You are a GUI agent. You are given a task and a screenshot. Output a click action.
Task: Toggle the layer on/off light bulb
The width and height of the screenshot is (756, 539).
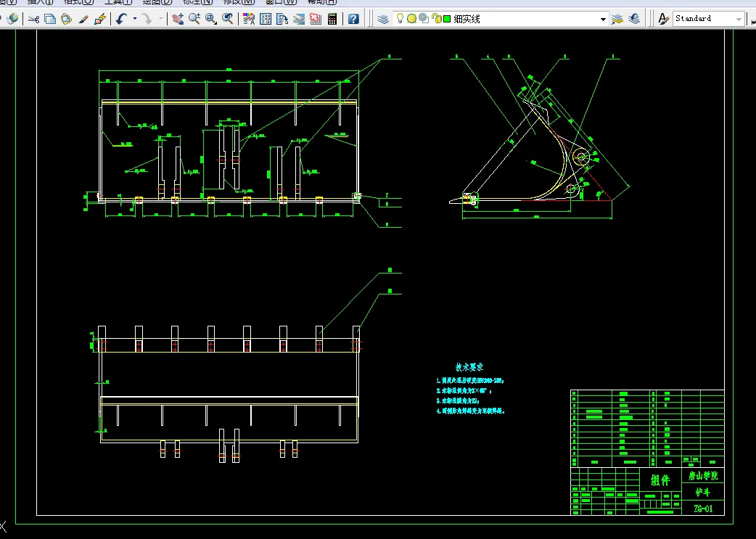(400, 18)
